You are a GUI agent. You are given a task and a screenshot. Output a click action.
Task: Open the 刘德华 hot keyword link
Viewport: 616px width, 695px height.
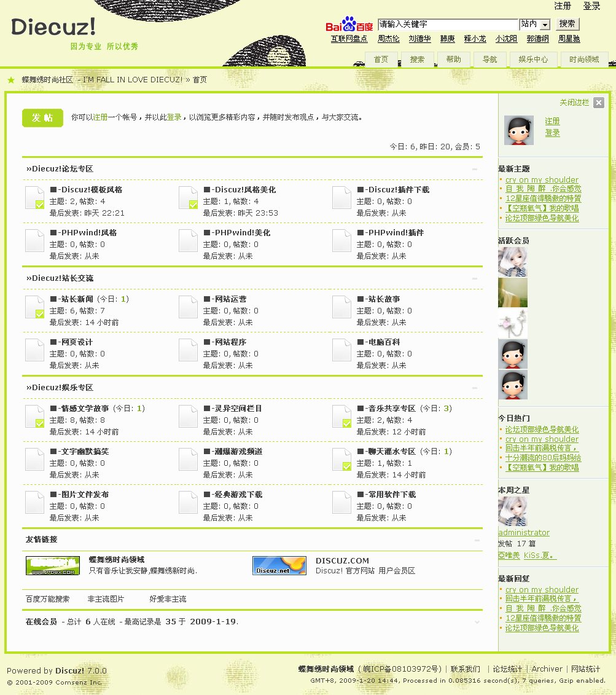click(420, 39)
